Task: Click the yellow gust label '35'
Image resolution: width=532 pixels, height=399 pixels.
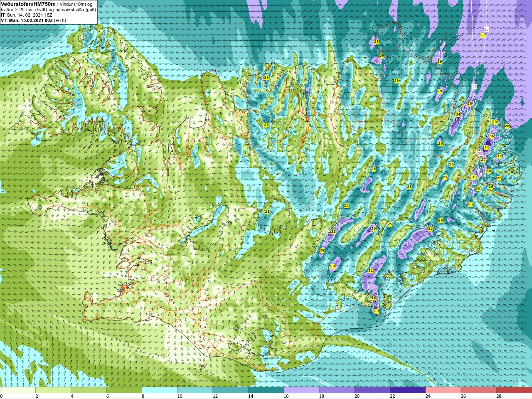Action: tap(474, 177)
